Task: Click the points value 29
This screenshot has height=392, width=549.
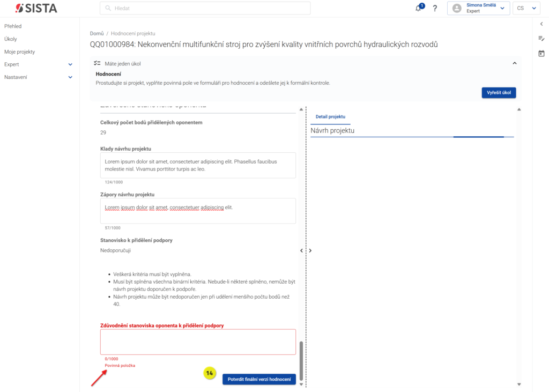Action: click(103, 132)
